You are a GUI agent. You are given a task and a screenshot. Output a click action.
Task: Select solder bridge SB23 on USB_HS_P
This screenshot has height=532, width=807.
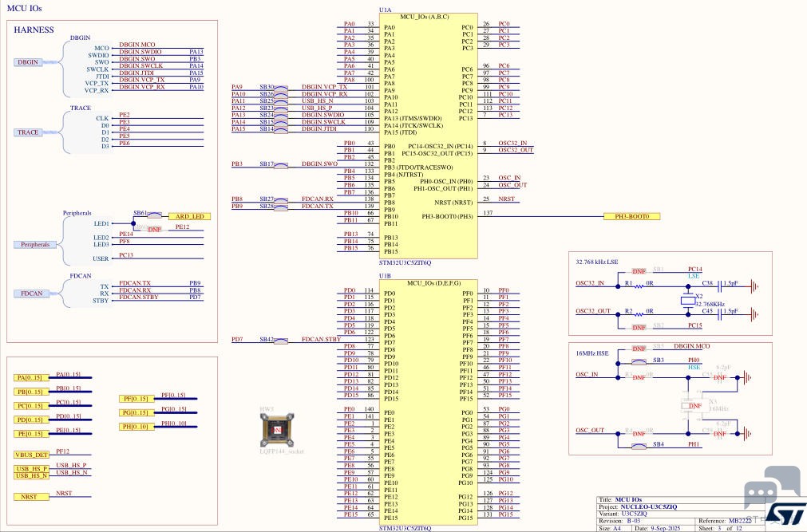click(x=281, y=109)
